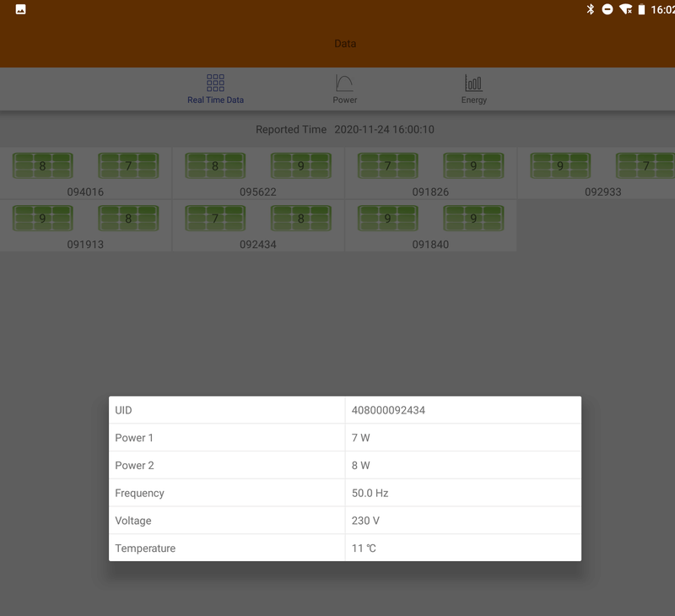Click the Frequency value 50.0 Hz
This screenshot has height=616, width=675.
[370, 493]
